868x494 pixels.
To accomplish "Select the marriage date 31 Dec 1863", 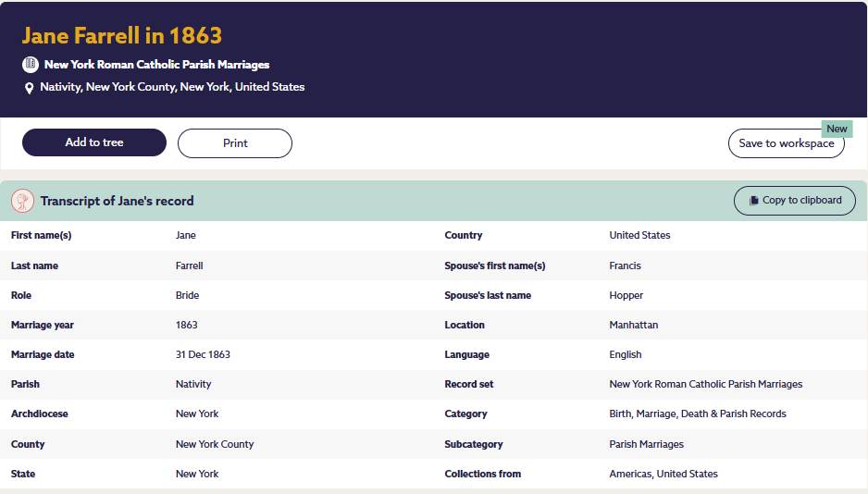I will coord(203,354).
